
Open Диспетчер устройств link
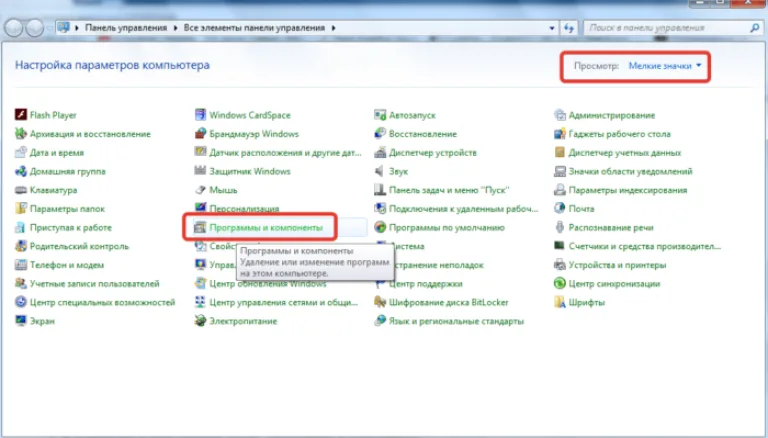(x=432, y=152)
